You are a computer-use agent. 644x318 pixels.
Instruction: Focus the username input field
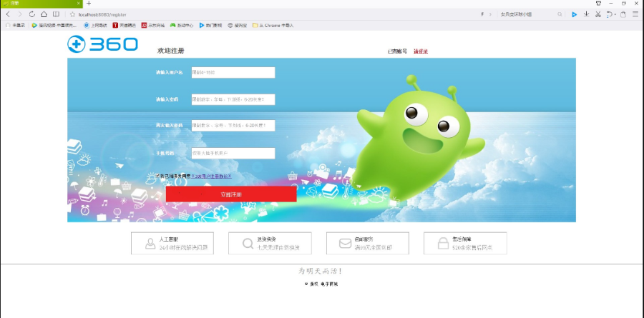[x=233, y=73]
